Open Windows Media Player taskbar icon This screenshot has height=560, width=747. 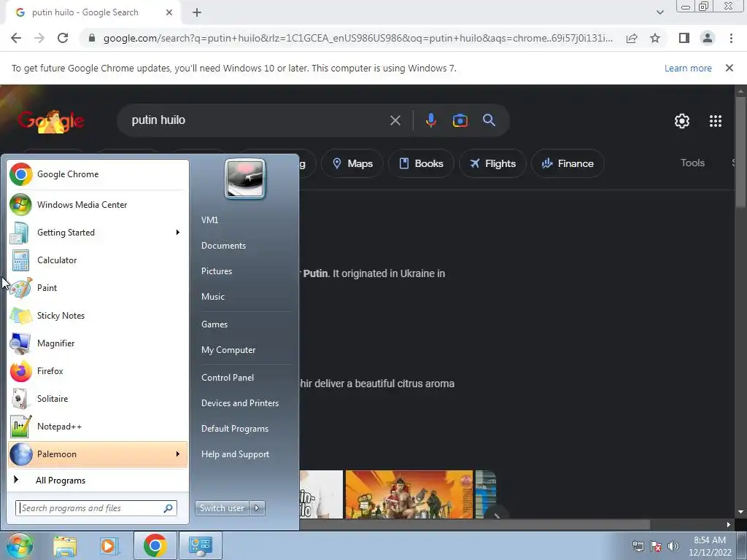pyautogui.click(x=108, y=545)
